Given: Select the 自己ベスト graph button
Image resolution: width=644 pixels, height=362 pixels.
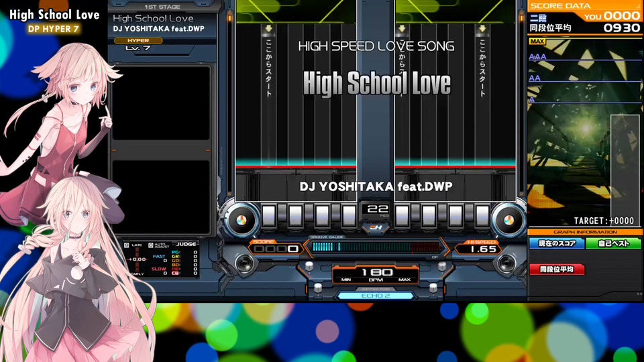Looking at the screenshot, I should point(614,243).
